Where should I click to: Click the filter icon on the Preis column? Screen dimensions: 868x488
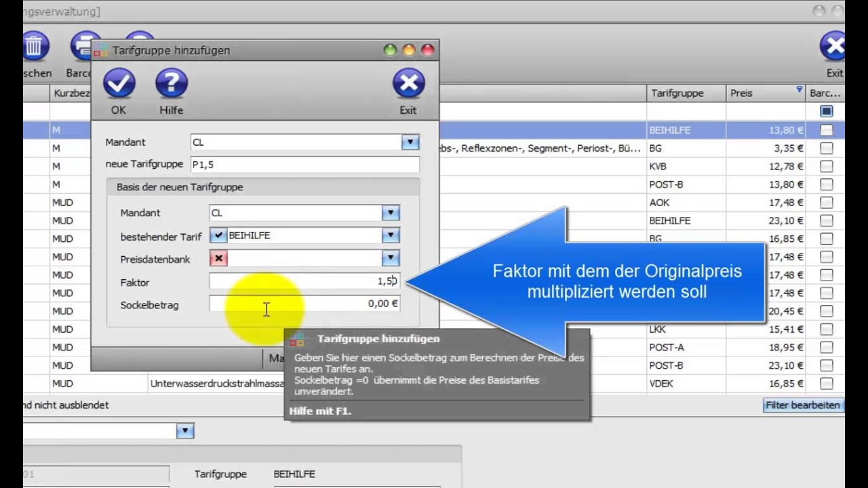(798, 90)
